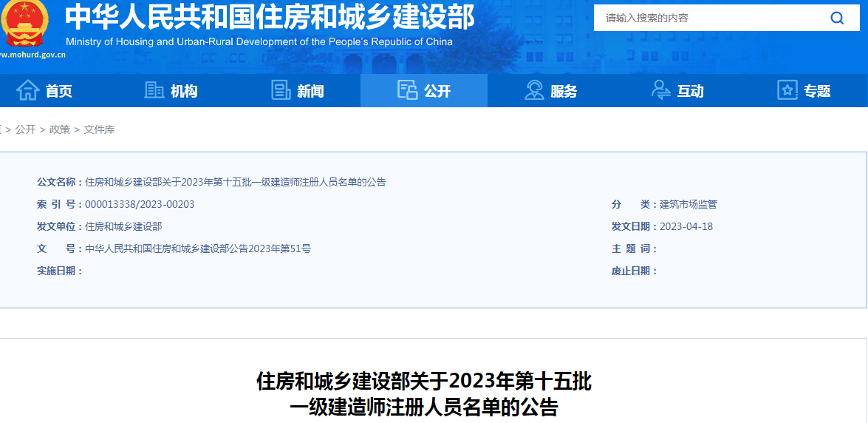This screenshot has width=868, height=423.
Task: Click the English ministry name subtitle
Action: click(x=259, y=42)
